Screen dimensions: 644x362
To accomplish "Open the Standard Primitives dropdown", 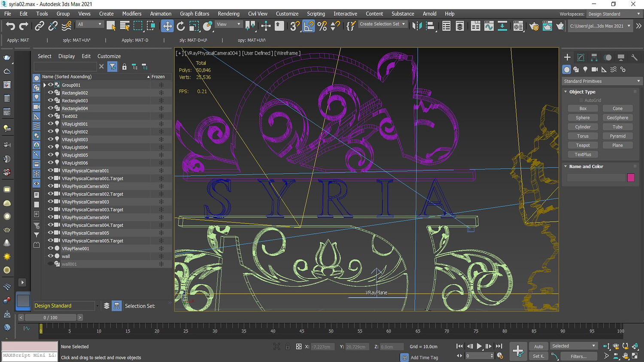I will pos(601,81).
